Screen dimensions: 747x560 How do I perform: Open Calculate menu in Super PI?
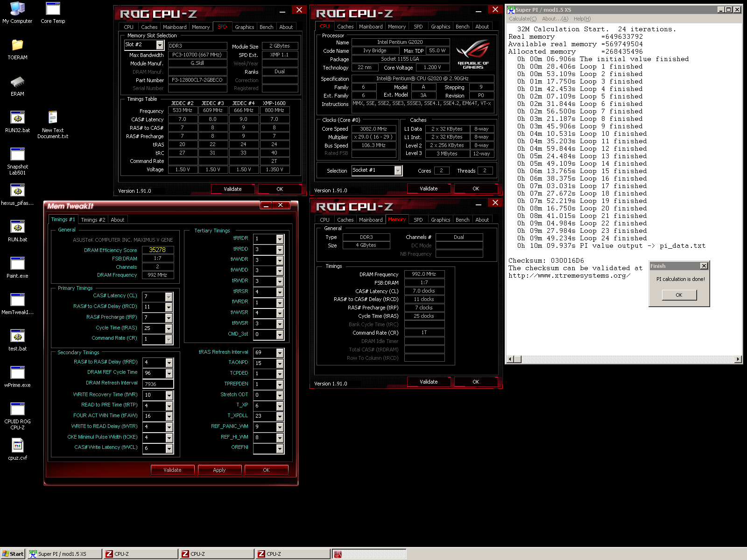point(522,19)
